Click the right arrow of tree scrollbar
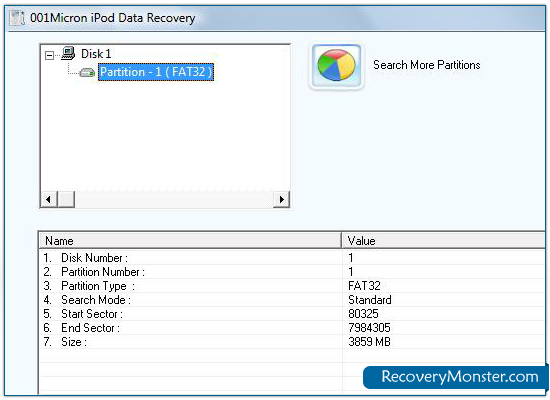550x400 pixels. click(281, 199)
